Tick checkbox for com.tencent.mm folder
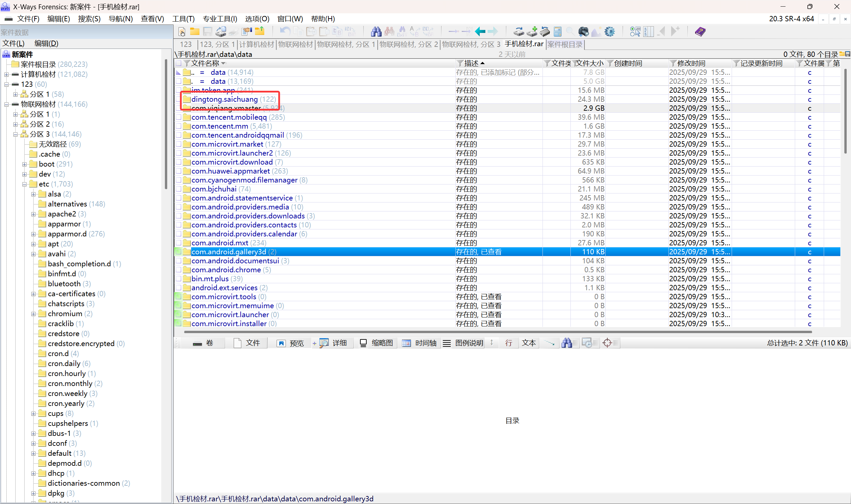The width and height of the screenshot is (851, 504). coord(179,126)
